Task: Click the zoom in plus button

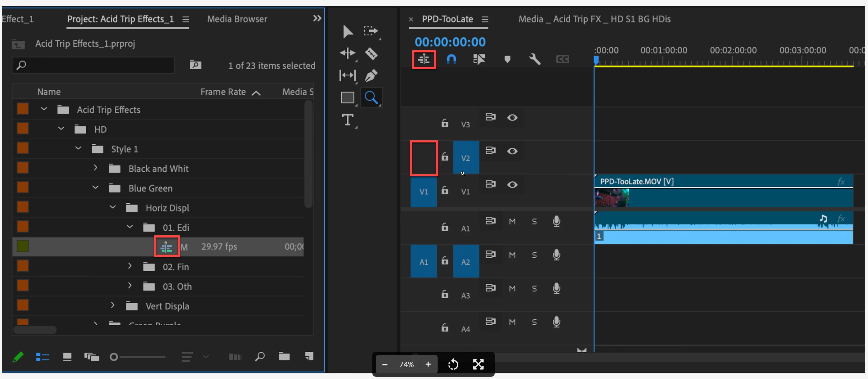Action: click(428, 364)
